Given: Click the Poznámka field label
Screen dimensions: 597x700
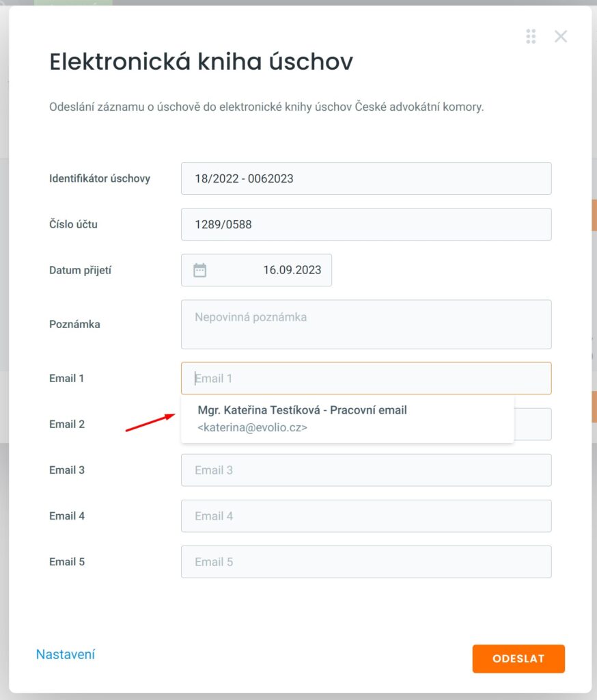Looking at the screenshot, I should tap(74, 324).
